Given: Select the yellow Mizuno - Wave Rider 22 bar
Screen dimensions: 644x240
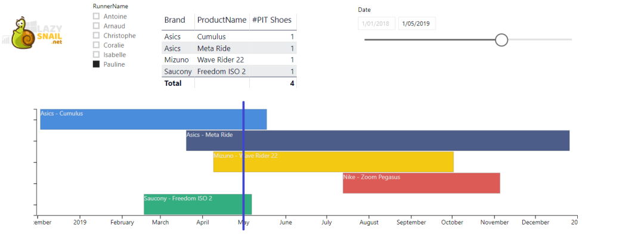Looking at the screenshot, I should [x=333, y=161].
